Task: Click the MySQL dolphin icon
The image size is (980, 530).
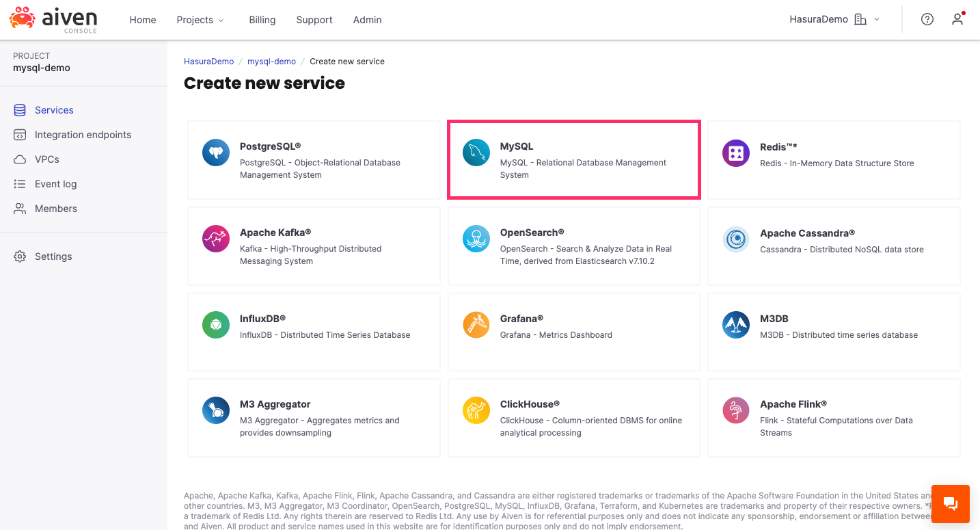Action: [x=476, y=153]
